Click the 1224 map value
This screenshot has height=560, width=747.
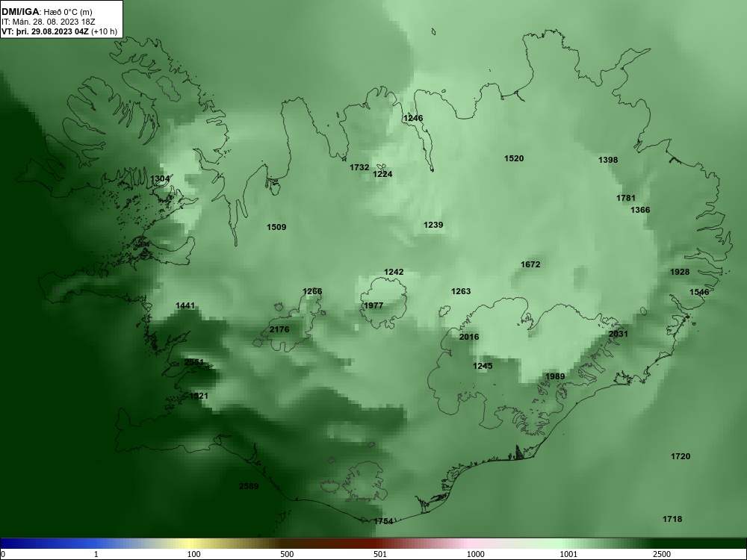[x=382, y=174]
